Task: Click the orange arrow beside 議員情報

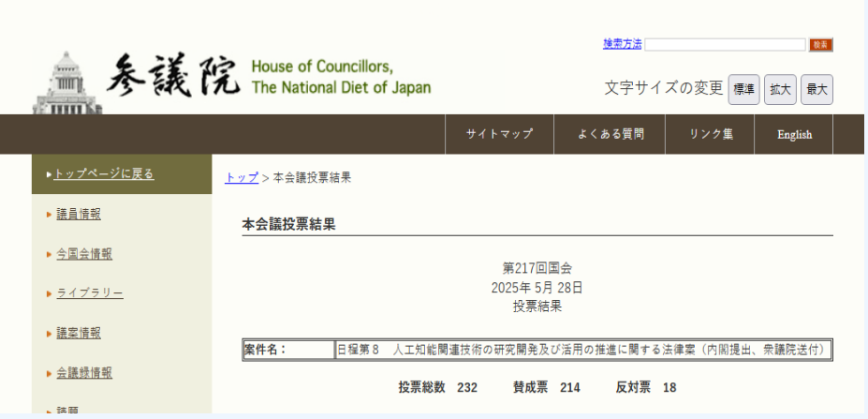Action: coord(50,215)
